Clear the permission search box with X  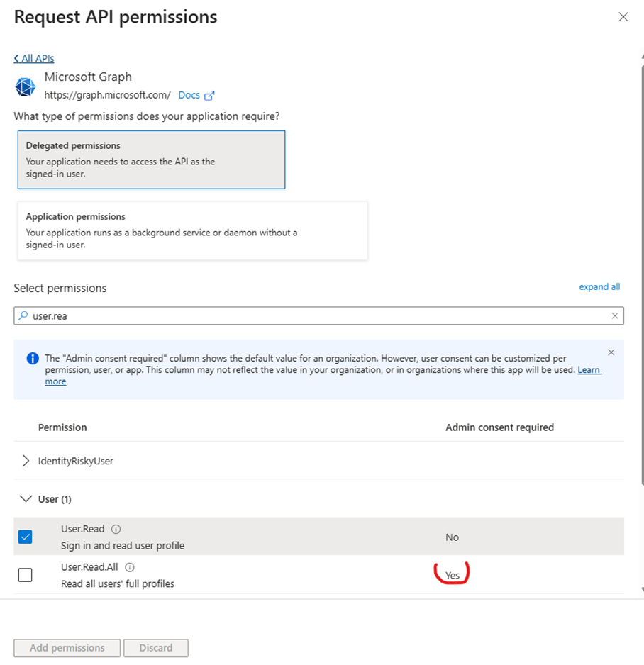(x=615, y=316)
